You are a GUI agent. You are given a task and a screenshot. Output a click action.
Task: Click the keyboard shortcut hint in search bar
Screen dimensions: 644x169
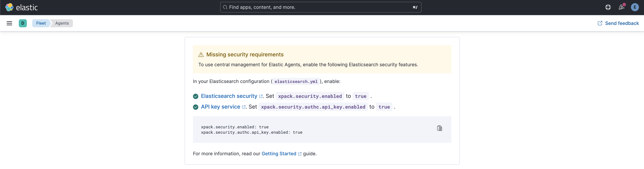pos(415,7)
